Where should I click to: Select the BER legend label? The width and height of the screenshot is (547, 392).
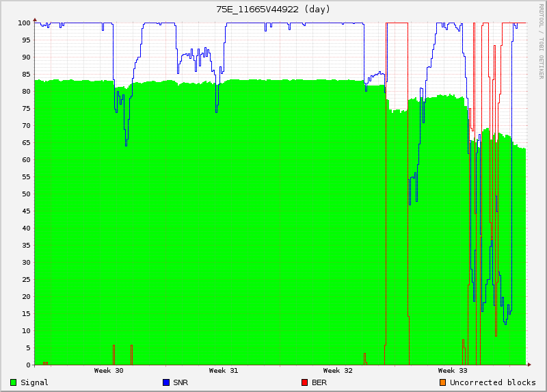319,382
